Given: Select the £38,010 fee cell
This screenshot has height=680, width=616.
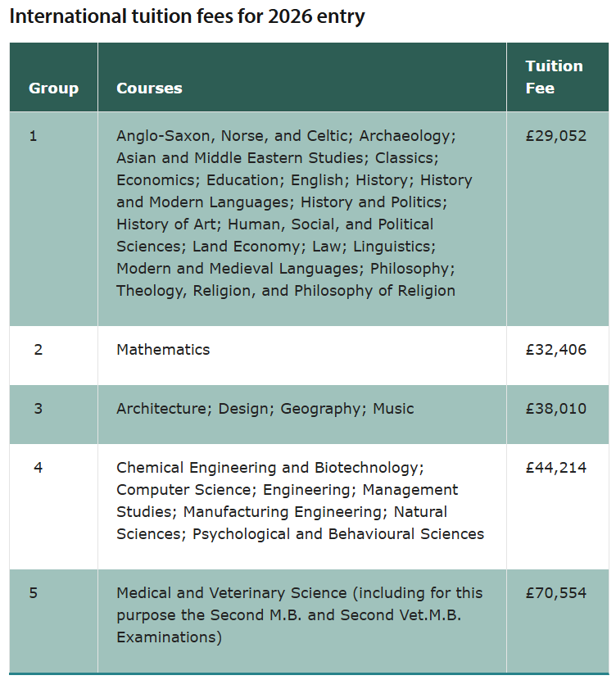Looking at the screenshot, I should pyautogui.click(x=556, y=409).
